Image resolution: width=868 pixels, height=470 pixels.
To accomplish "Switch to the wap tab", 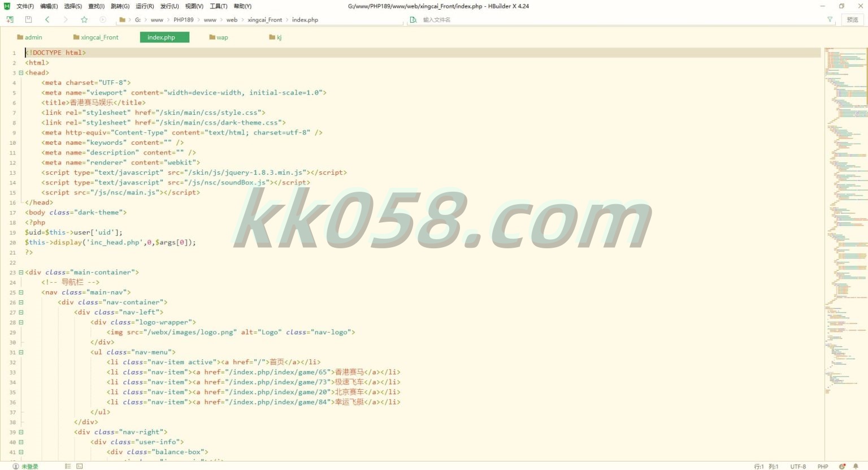I will [219, 37].
